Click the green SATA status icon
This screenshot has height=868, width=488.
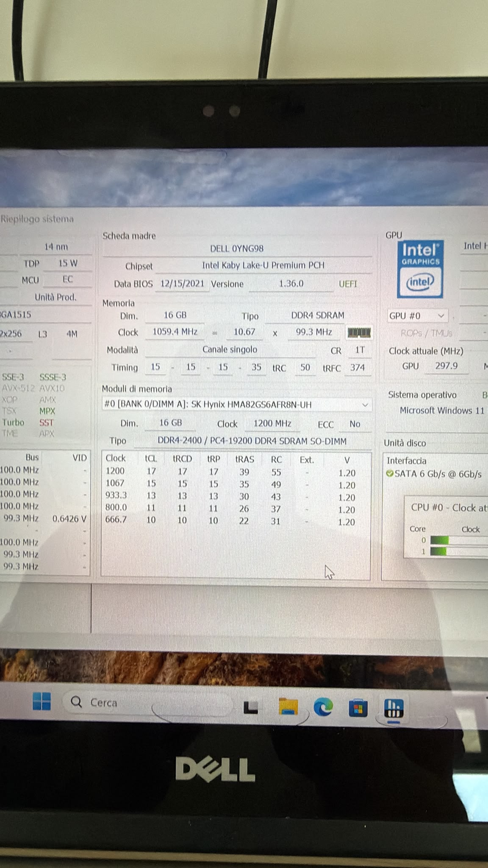click(390, 473)
